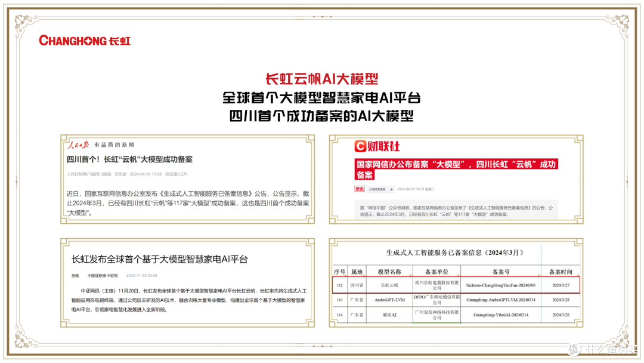Screen dimensions: 644x363
Task: Click the gray 财联社 summary starting 据“网信中国”公众号
Action: click(x=456, y=211)
